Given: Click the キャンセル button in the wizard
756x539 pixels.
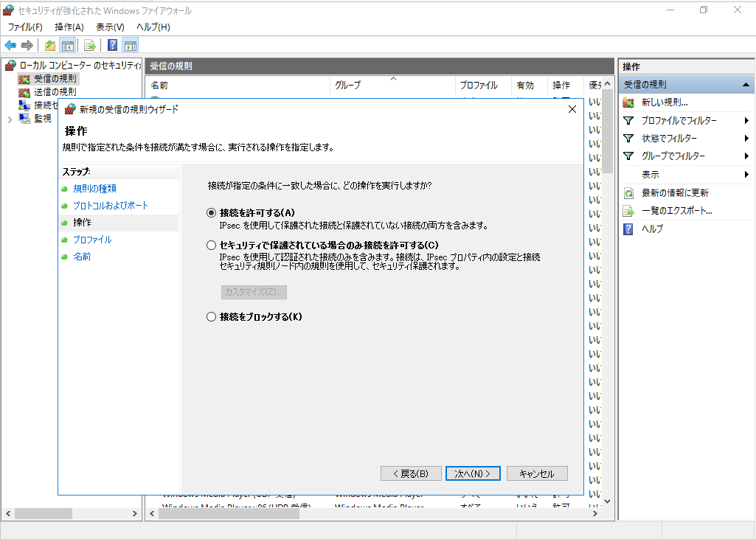Looking at the screenshot, I should [535, 473].
